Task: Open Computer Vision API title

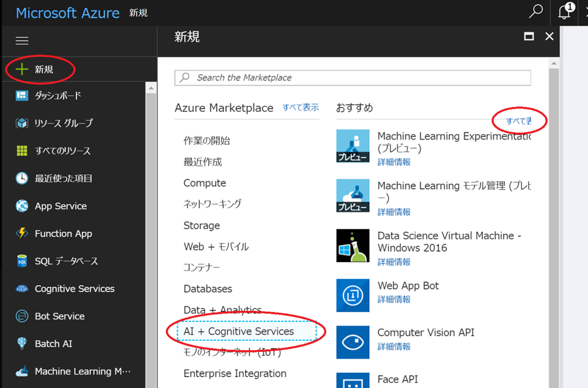Action: pos(425,332)
